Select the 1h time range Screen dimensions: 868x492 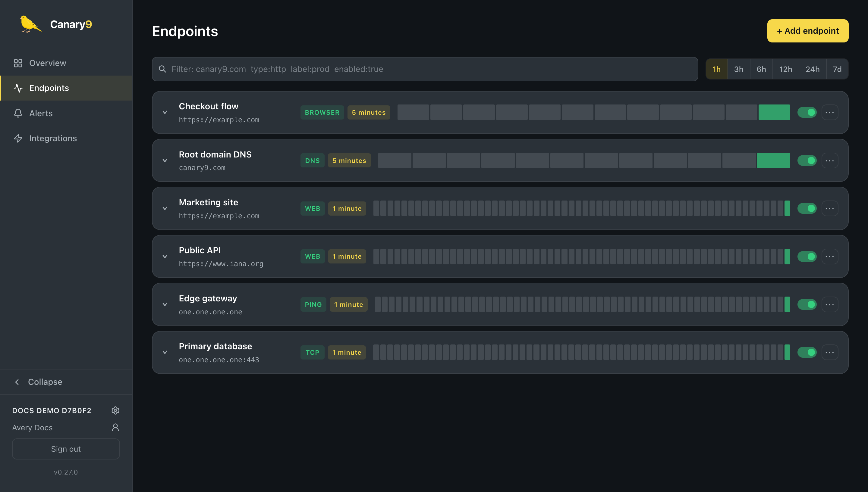pyautogui.click(x=716, y=69)
